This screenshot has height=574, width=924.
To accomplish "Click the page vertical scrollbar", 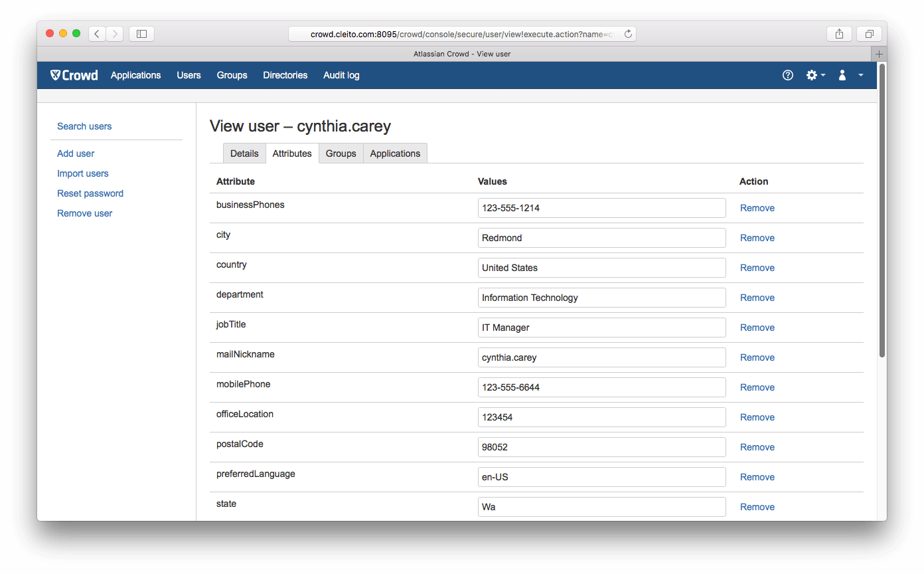I will point(882,210).
